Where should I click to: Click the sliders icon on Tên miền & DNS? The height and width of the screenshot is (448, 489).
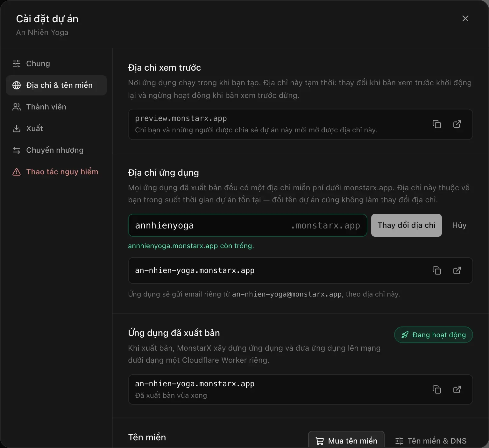pos(399,441)
